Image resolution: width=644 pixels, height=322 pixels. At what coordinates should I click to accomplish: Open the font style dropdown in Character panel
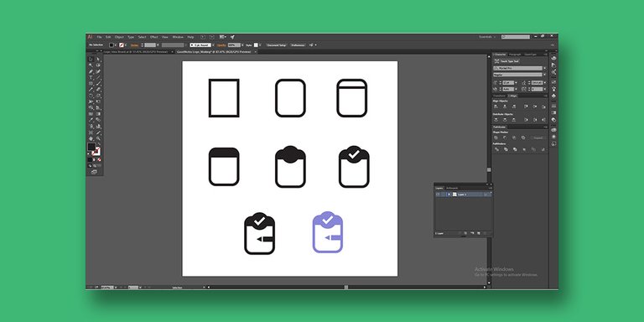(x=544, y=75)
